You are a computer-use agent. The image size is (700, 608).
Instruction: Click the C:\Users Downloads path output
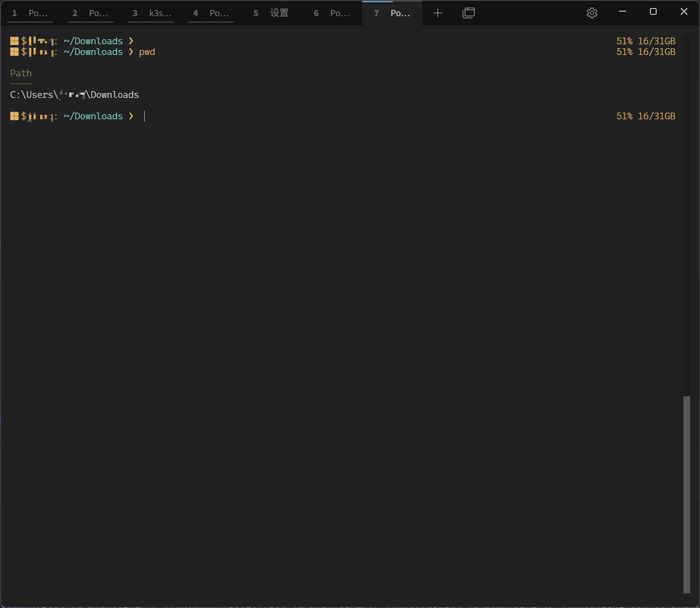74,95
